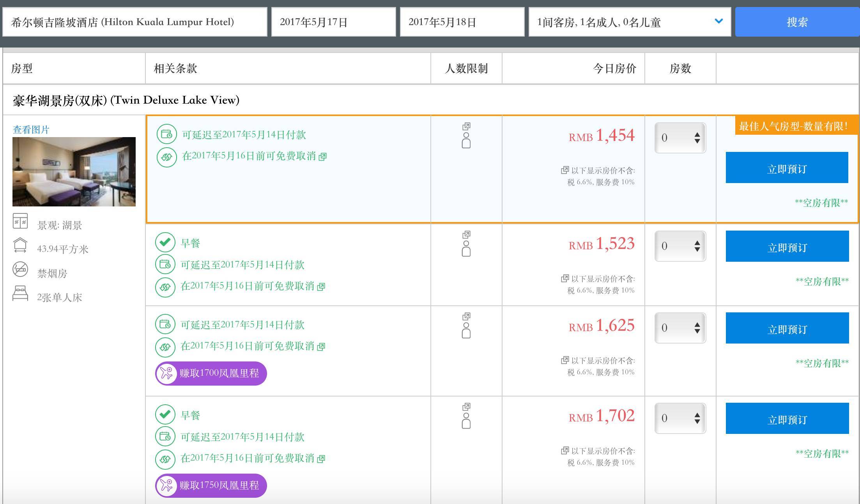Screen dimensions: 860x504
Task: Book now the RMB 1,702 rate
Action: [787, 418]
